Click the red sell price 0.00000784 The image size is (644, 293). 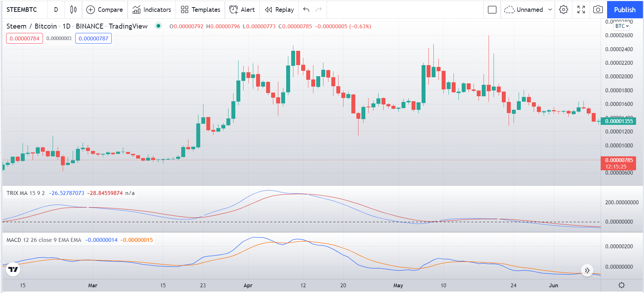coord(24,38)
